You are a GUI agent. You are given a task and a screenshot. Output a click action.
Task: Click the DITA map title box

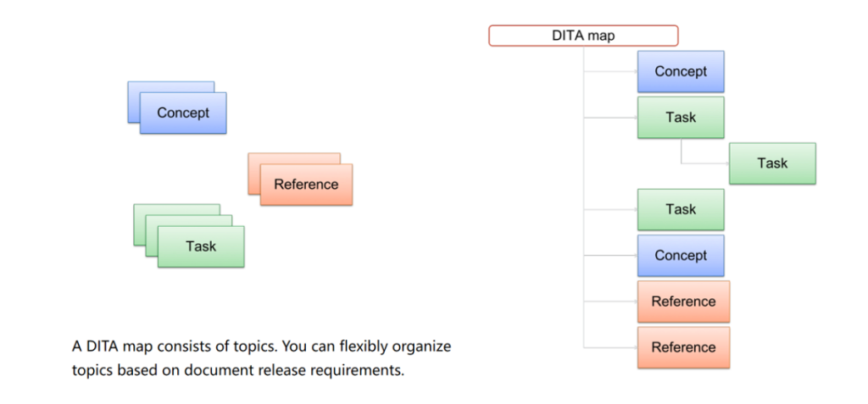pos(583,36)
